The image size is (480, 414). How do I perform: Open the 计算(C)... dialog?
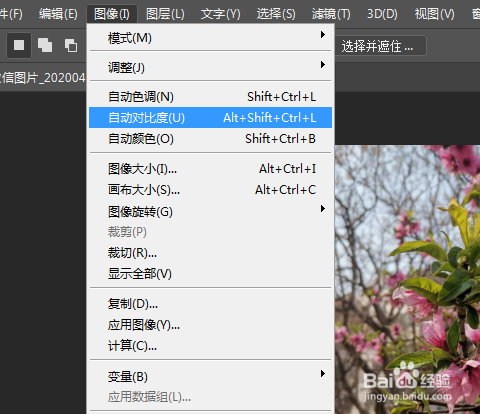210,346
